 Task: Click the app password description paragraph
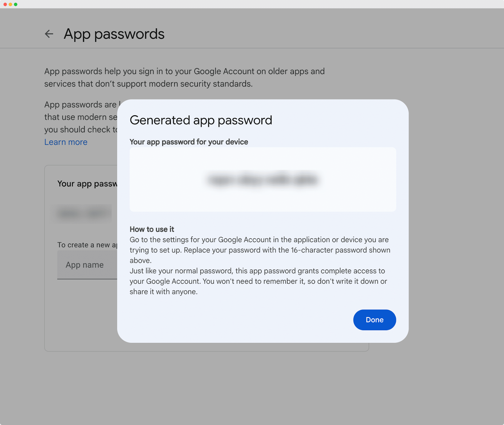click(184, 77)
